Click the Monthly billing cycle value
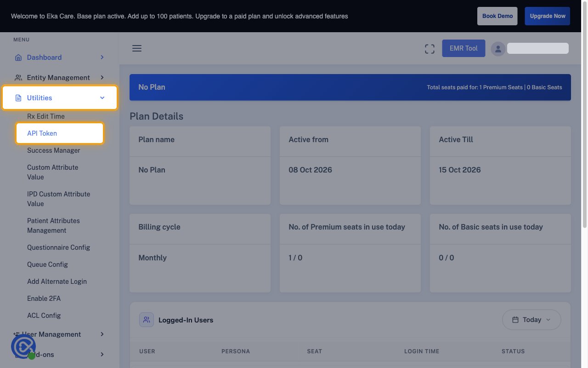588x368 pixels. tap(153, 258)
